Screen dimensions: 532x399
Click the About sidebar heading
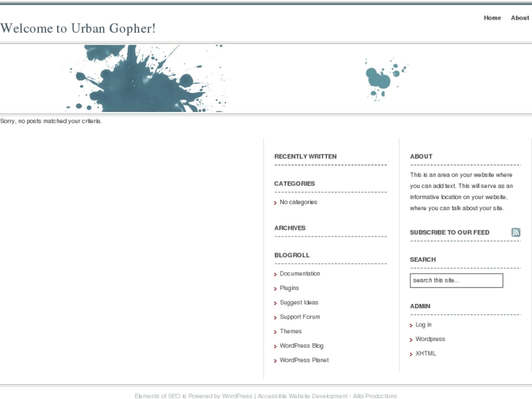[421, 157]
